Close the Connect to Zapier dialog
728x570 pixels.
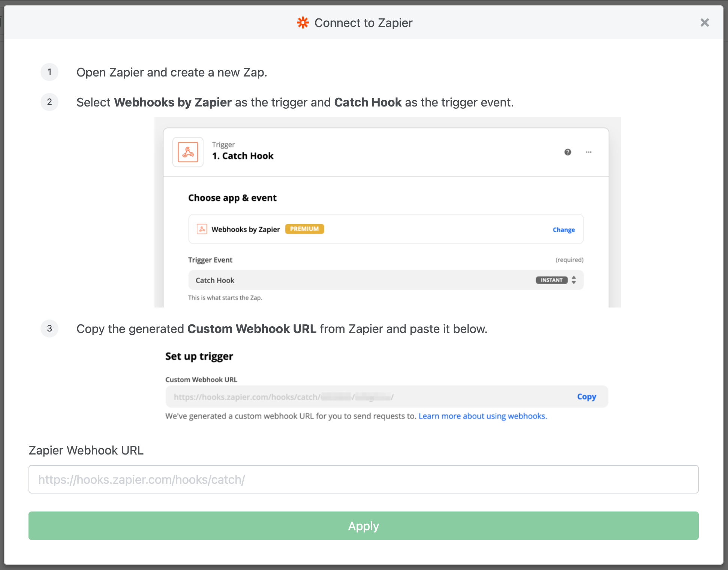(x=704, y=23)
